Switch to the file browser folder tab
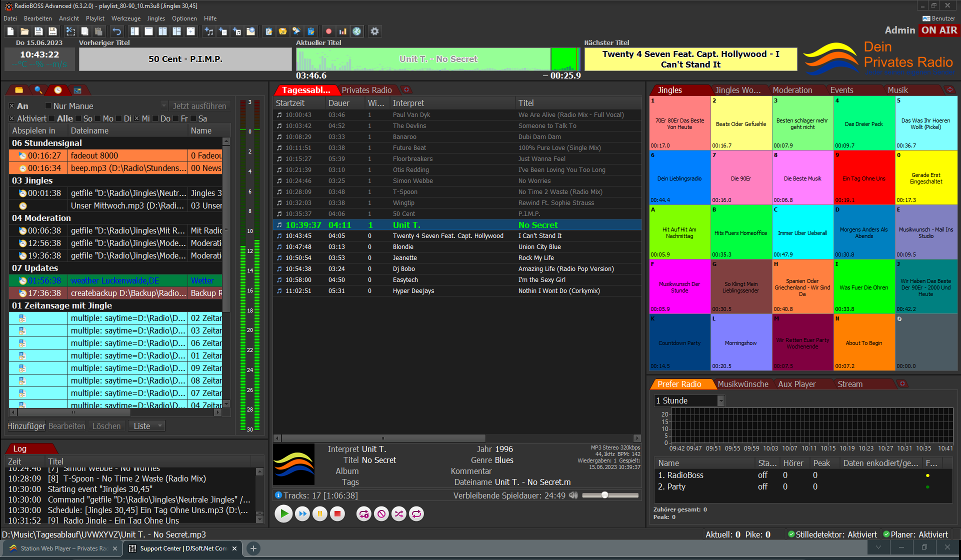The height and width of the screenshot is (560, 961). [19, 90]
